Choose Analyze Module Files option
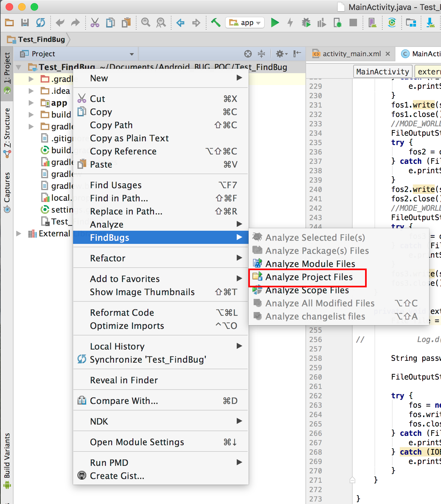The image size is (441, 504). [310, 264]
